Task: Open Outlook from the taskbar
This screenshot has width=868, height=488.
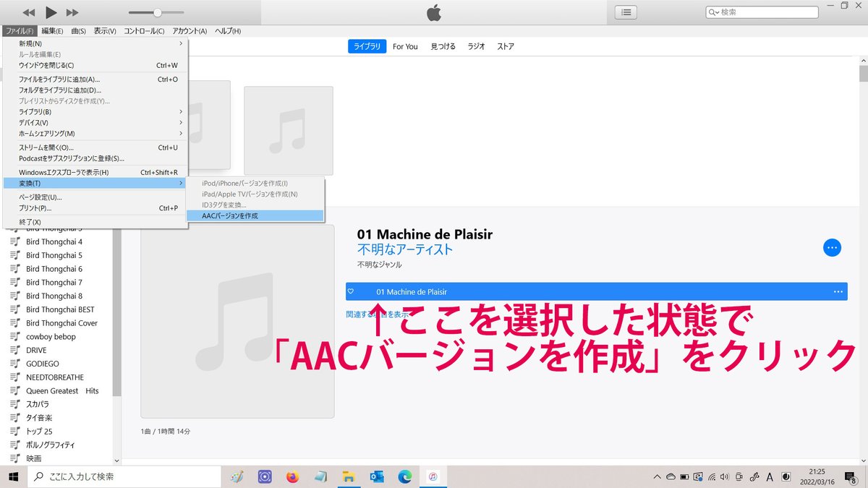Action: [x=377, y=476]
